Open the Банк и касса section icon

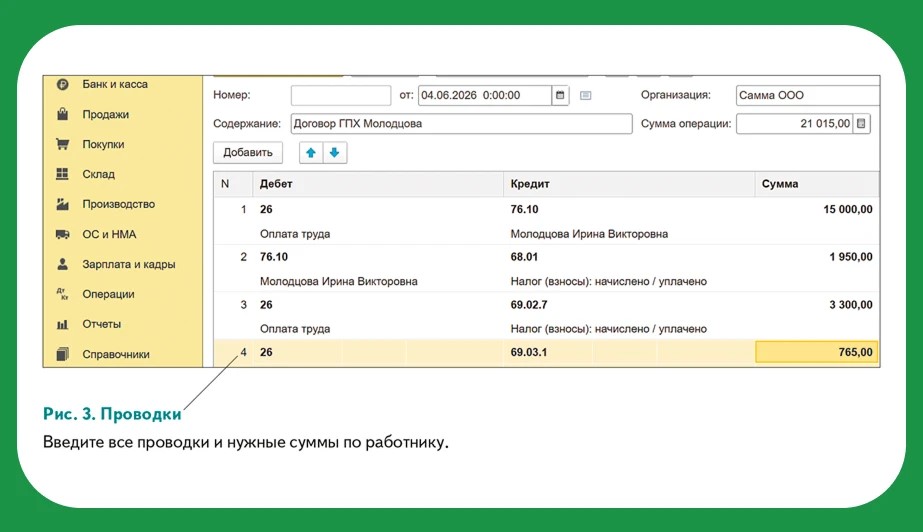(x=62, y=84)
